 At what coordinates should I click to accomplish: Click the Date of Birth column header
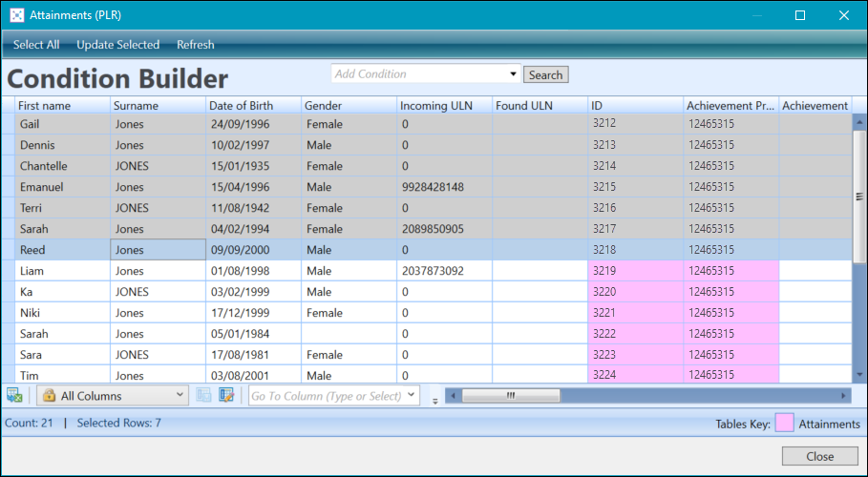click(254, 105)
